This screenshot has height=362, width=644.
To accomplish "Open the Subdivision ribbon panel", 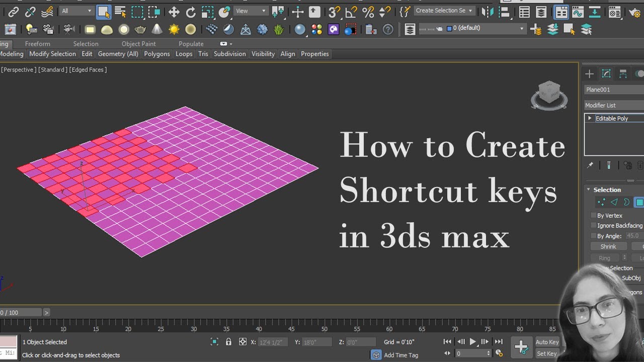I will point(230,54).
